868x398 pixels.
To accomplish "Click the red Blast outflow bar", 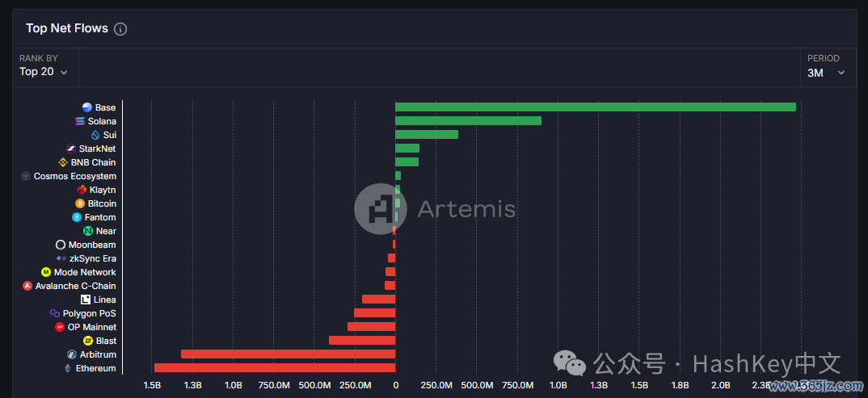I will (362, 341).
